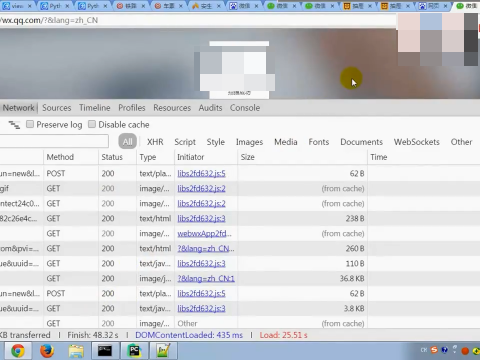Close the first view browser tab
The height and width of the screenshot is (360, 480).
[x=29, y=6]
